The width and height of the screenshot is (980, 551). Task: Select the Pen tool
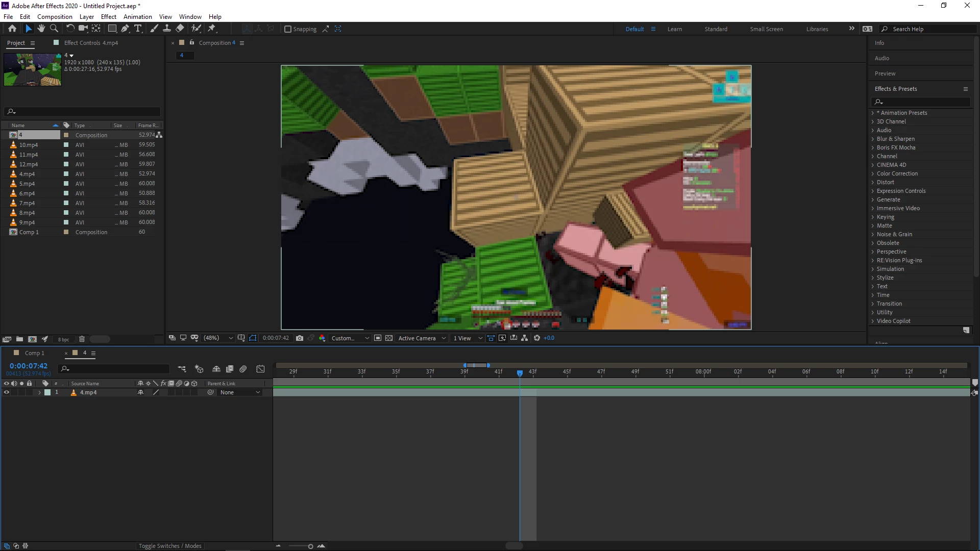pos(125,29)
